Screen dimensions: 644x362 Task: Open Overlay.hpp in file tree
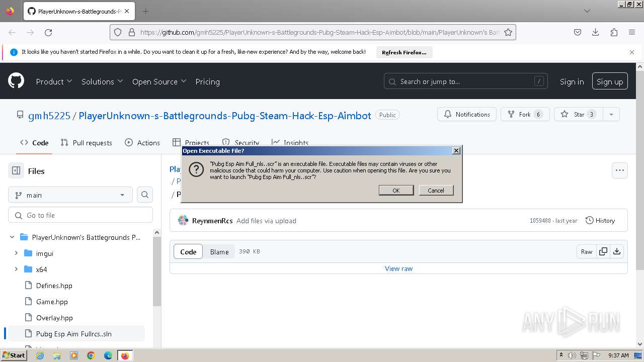tap(54, 318)
